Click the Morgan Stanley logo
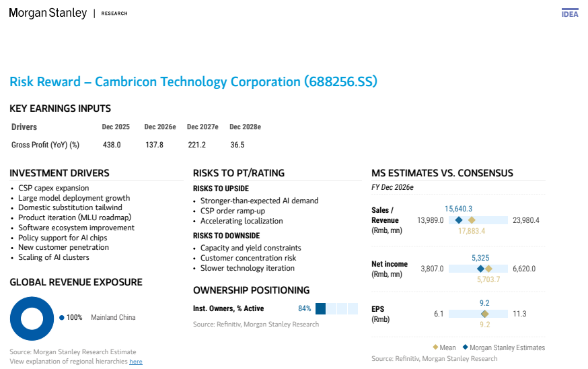This screenshot has width=588, height=369. (48, 13)
